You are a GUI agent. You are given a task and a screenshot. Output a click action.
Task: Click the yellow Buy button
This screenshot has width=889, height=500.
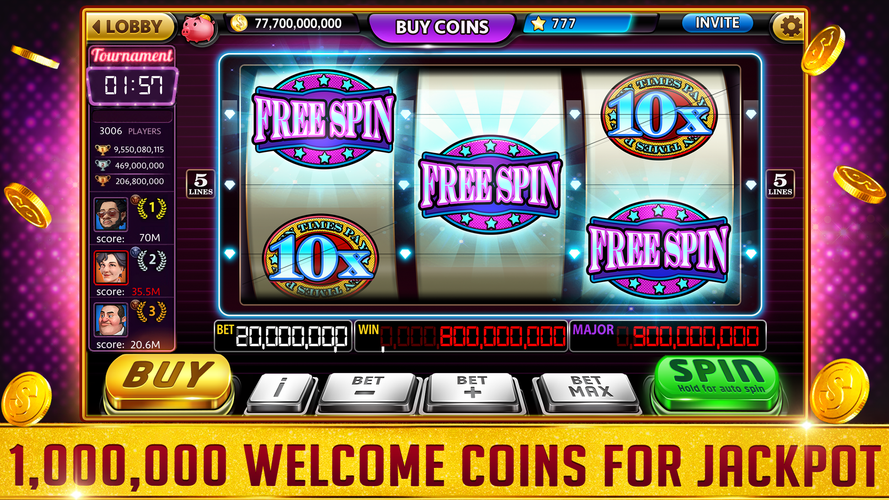(168, 381)
